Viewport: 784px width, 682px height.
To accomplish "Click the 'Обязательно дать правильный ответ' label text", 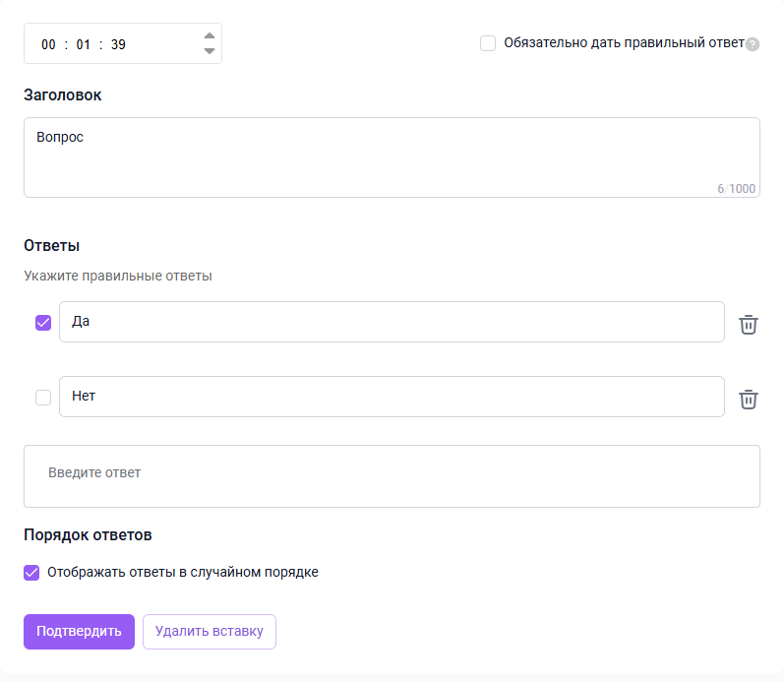I will (624, 43).
